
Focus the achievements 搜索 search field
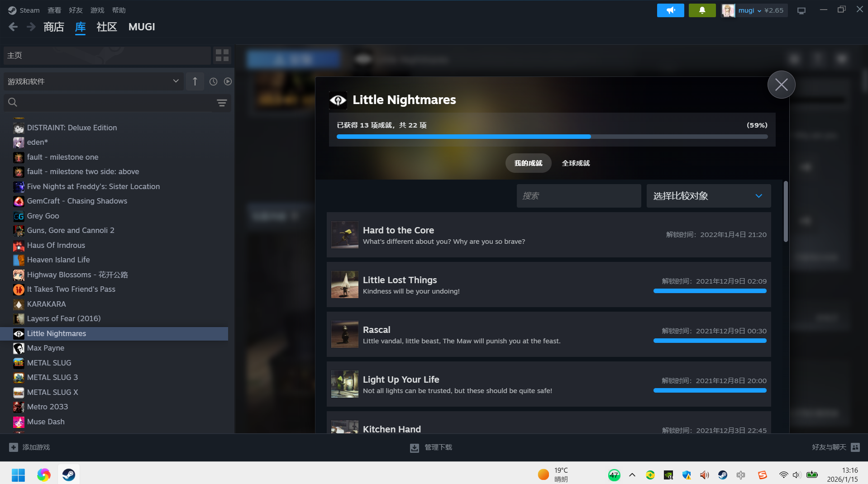pos(579,196)
